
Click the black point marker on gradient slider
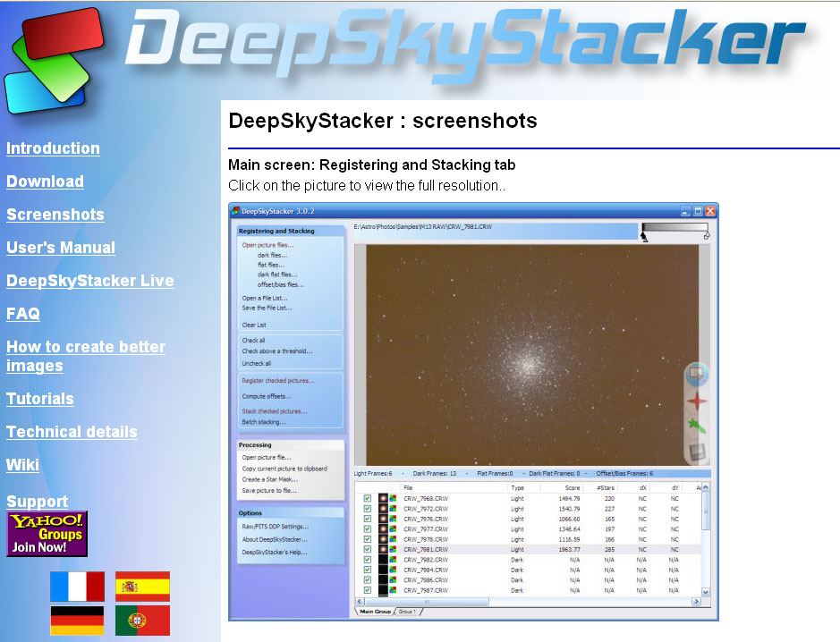click(x=643, y=236)
